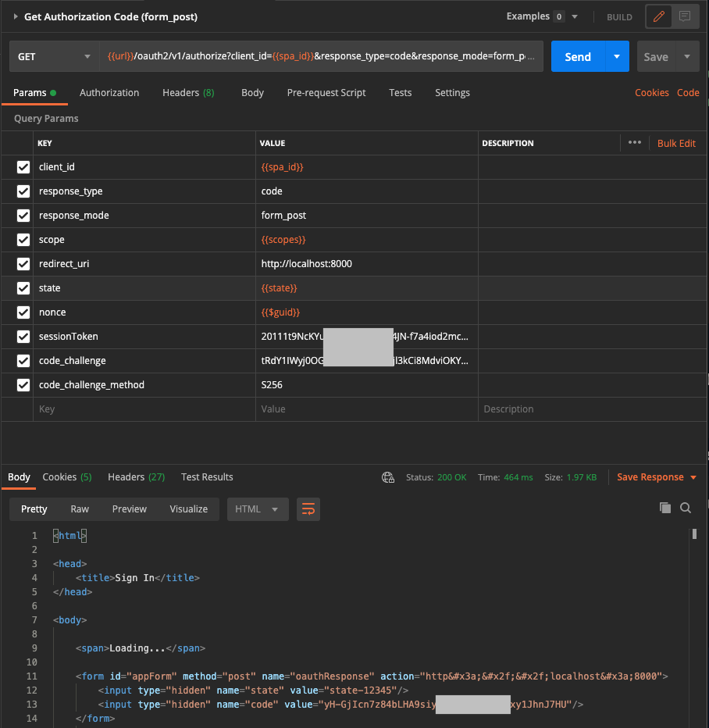Click the request URL field
The width and height of the screenshot is (709, 728).
(x=321, y=56)
